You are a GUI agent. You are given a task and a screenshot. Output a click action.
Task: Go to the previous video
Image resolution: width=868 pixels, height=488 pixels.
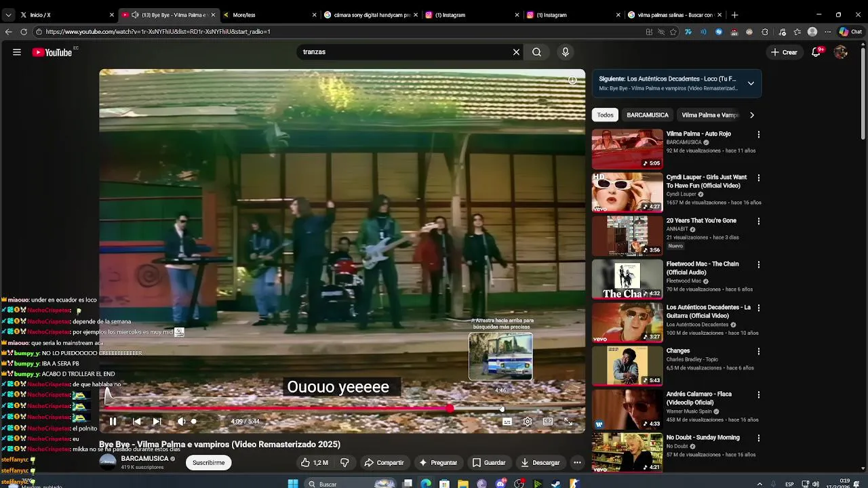coord(137,422)
